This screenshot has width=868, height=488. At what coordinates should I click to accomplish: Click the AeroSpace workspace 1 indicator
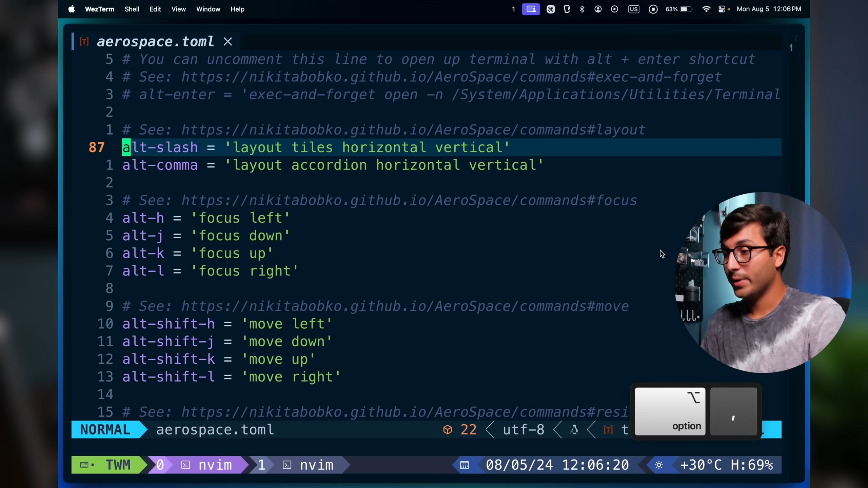[513, 9]
